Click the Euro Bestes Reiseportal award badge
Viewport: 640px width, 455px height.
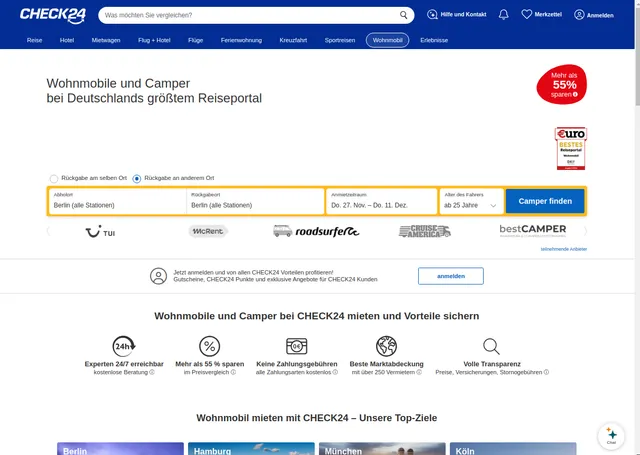coord(571,148)
